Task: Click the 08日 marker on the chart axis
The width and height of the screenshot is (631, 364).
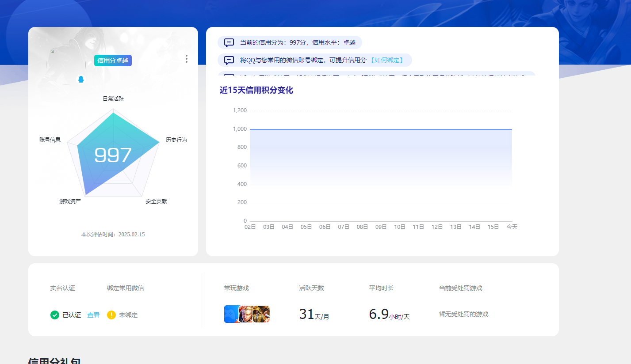Action: point(362,227)
